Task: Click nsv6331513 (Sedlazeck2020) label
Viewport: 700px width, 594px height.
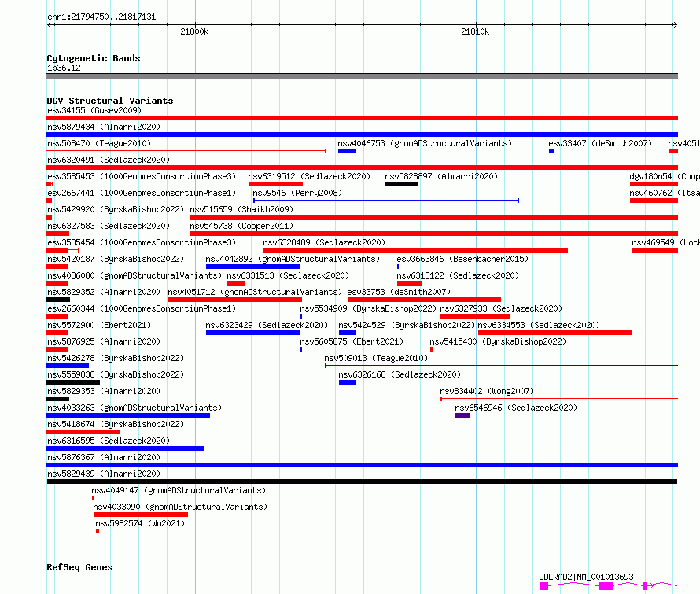Action: pyautogui.click(x=288, y=275)
